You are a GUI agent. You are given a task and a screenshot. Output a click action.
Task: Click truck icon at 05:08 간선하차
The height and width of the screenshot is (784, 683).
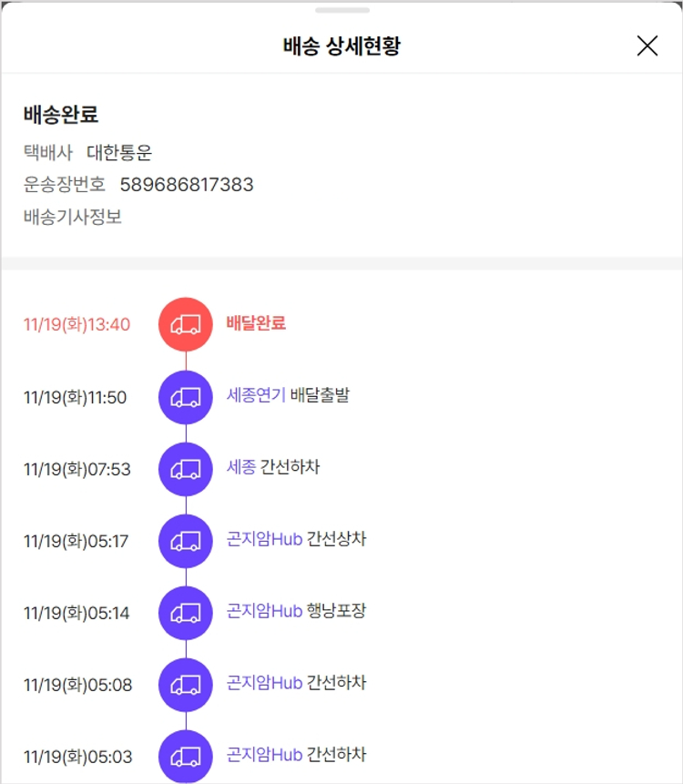point(186,685)
